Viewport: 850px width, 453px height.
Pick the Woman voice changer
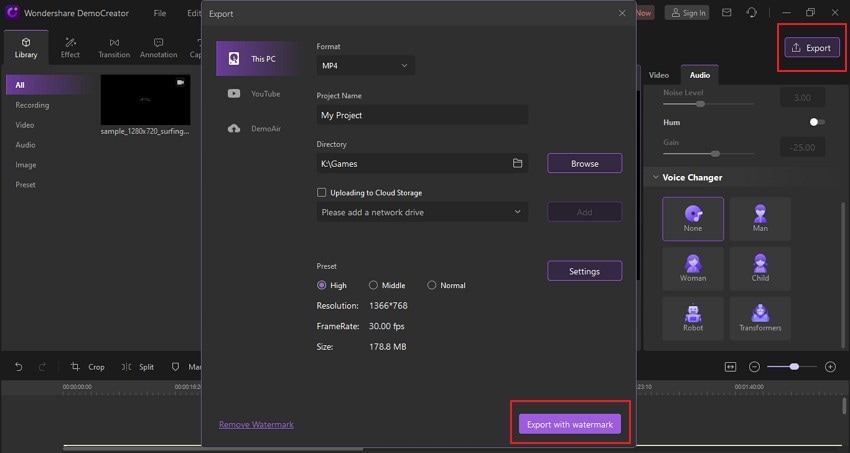pos(693,269)
